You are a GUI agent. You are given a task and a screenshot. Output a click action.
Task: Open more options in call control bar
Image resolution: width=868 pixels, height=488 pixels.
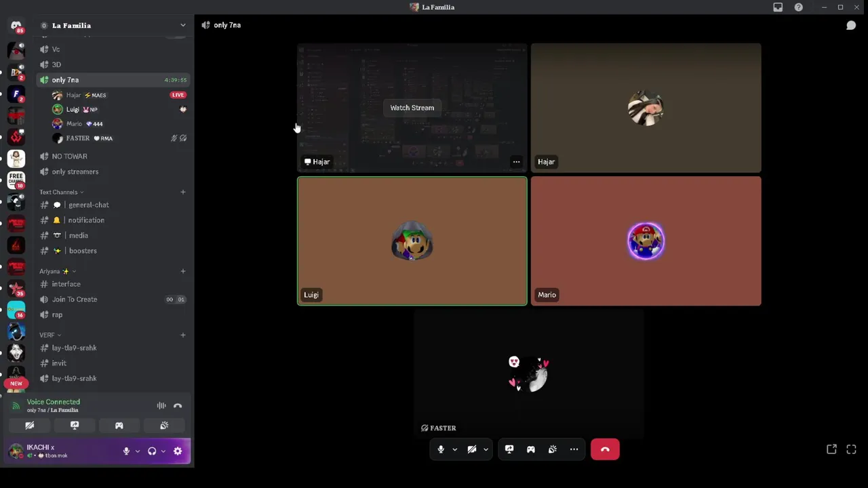coord(574,449)
